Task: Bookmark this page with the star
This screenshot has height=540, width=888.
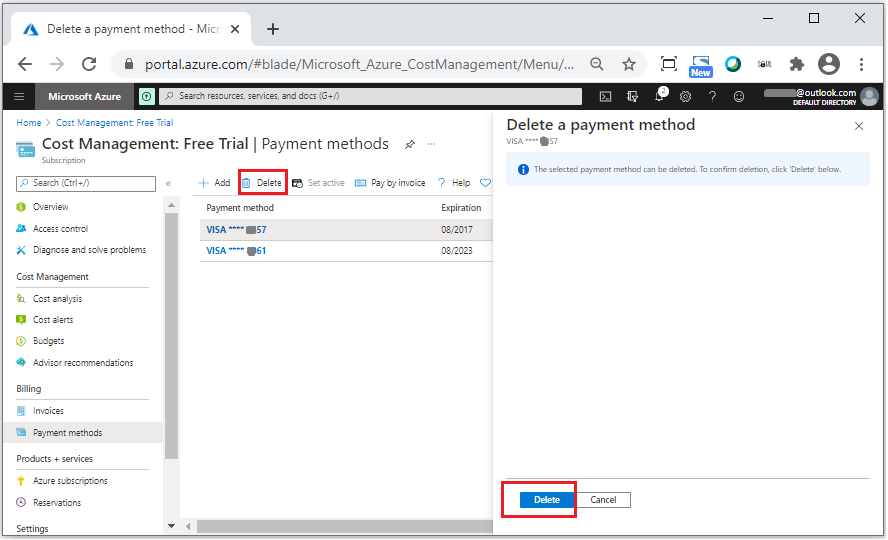Action: [x=629, y=65]
